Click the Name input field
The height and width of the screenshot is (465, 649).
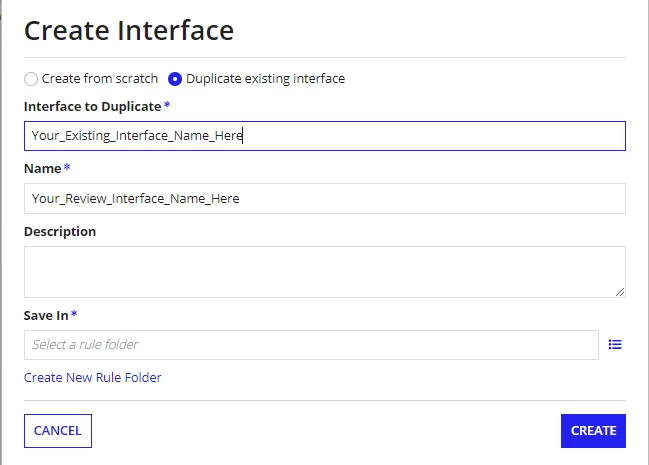pyautogui.click(x=325, y=199)
